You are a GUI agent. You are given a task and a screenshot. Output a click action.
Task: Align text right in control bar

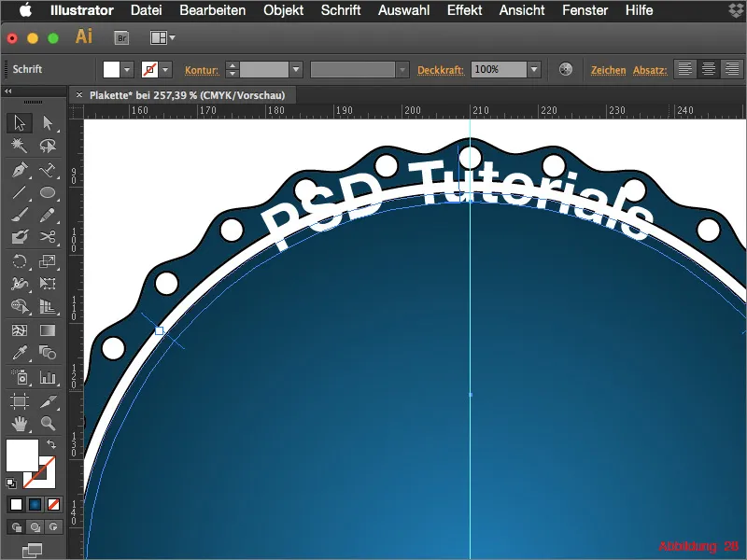click(x=732, y=69)
